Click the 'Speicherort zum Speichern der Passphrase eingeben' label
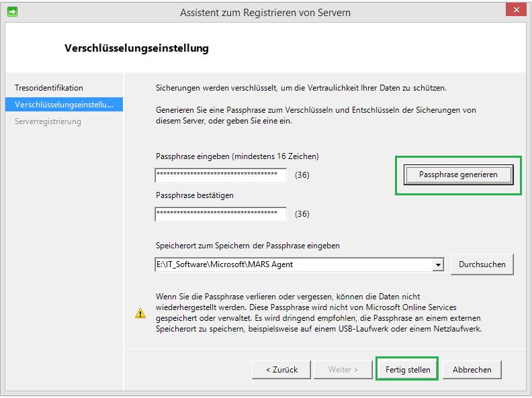 pyautogui.click(x=248, y=246)
